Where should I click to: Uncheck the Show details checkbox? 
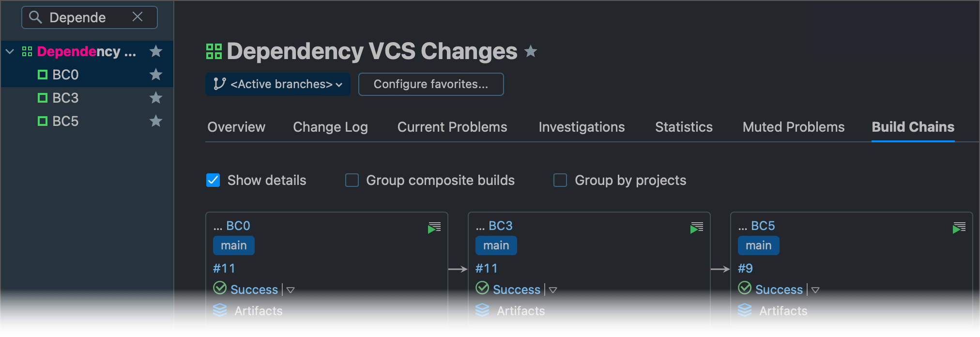(213, 180)
